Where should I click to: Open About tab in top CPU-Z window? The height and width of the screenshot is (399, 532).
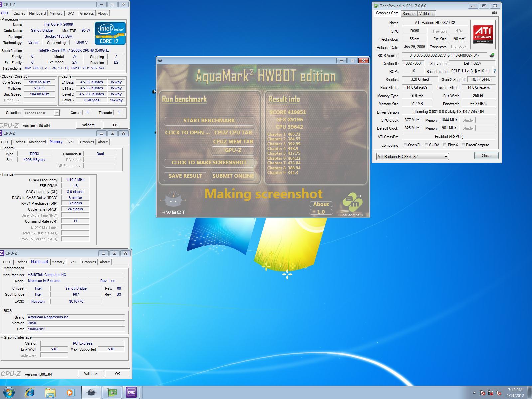click(x=103, y=13)
